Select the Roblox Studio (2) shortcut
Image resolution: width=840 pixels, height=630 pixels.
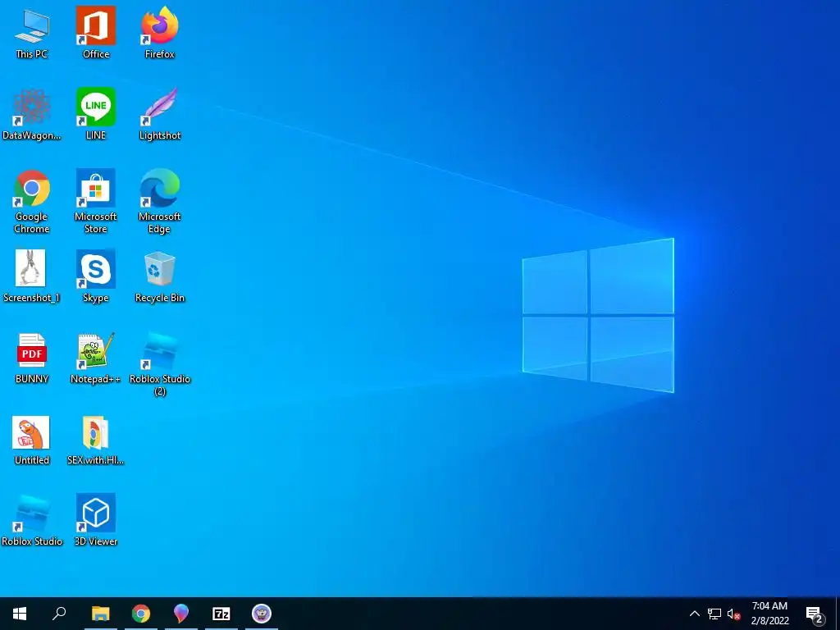(160, 363)
